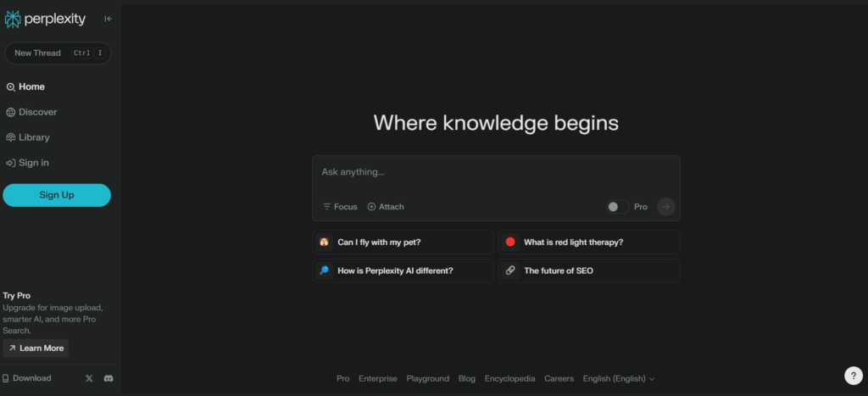
Task: Click the Perplexity logo
Action: pyautogui.click(x=46, y=20)
